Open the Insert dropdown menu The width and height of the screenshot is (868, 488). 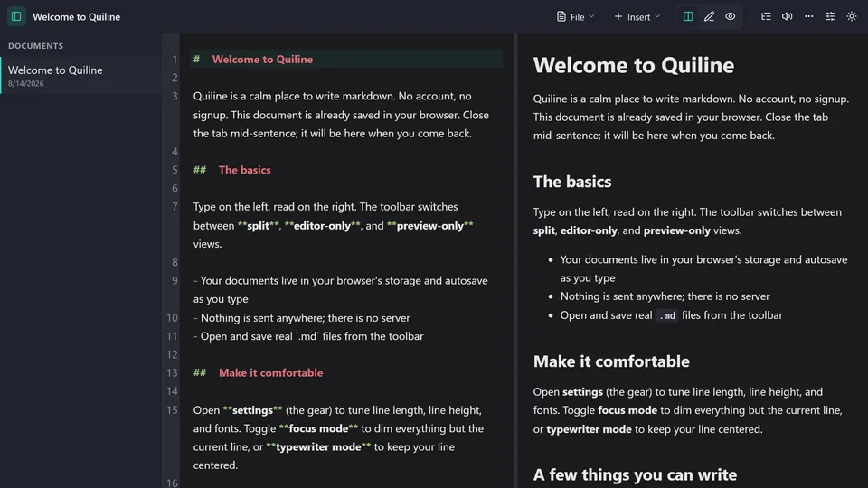tap(637, 16)
